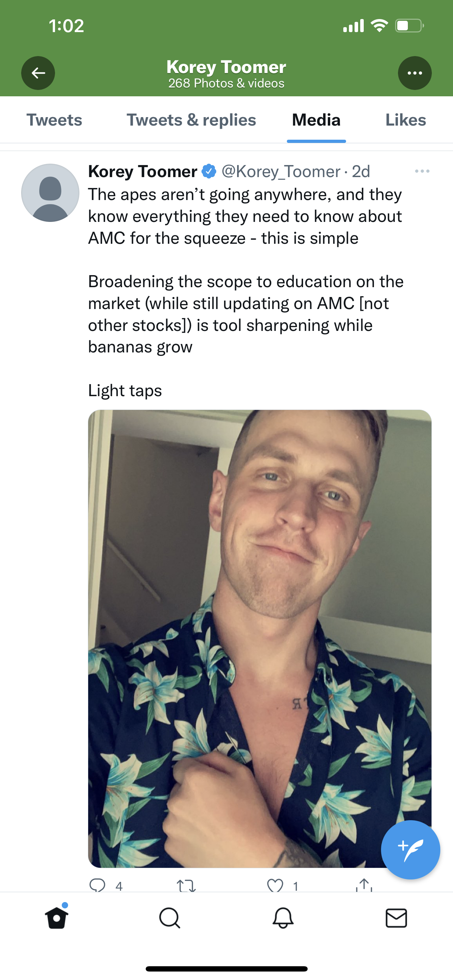
Task: Select the Media tab
Action: [x=316, y=120]
